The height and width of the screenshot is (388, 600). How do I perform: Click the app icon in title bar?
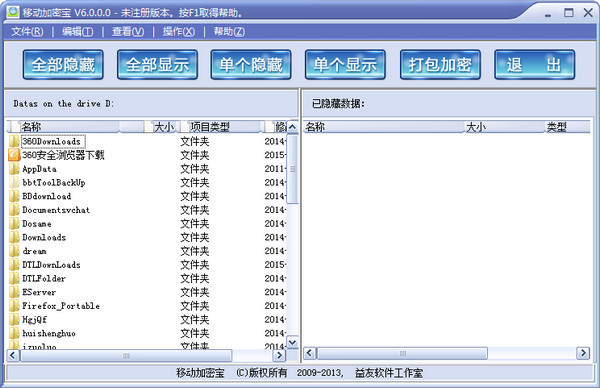(x=13, y=12)
